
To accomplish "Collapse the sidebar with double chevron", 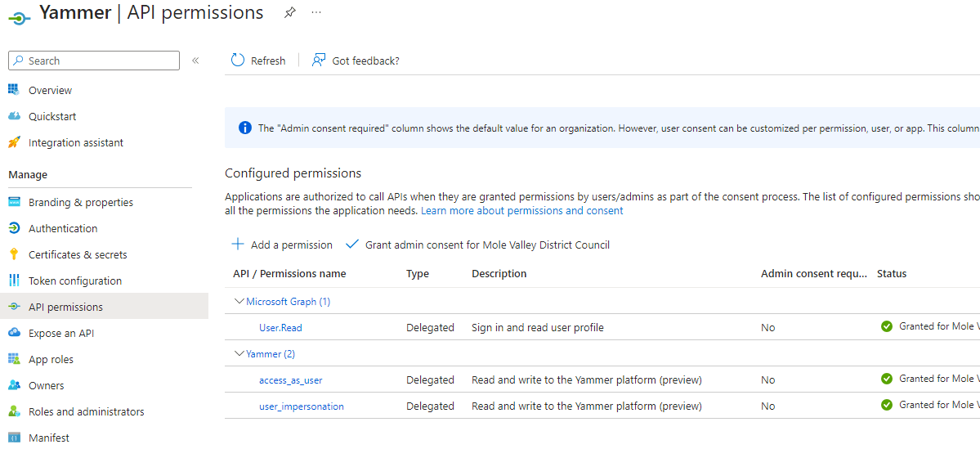I will (x=195, y=61).
